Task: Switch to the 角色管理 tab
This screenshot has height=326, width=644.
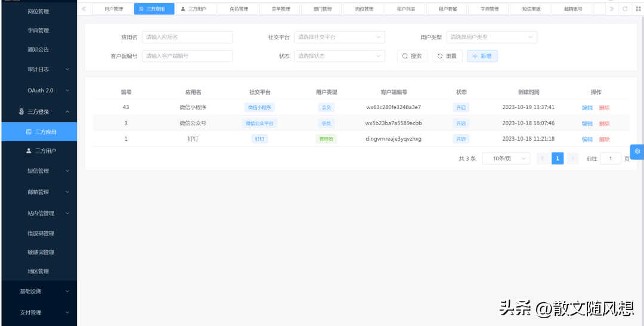Action: point(239,9)
